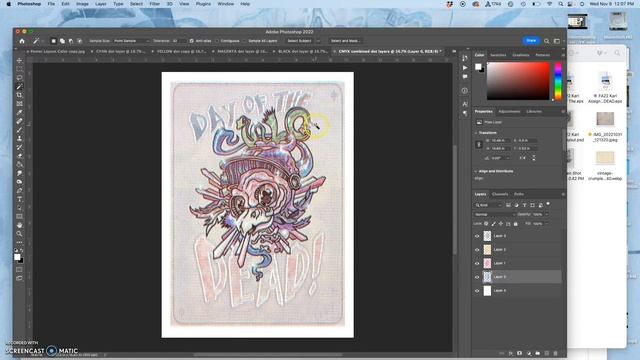The width and height of the screenshot is (640, 360).
Task: Click inside the color picker field
Action: pyautogui.click(x=518, y=81)
